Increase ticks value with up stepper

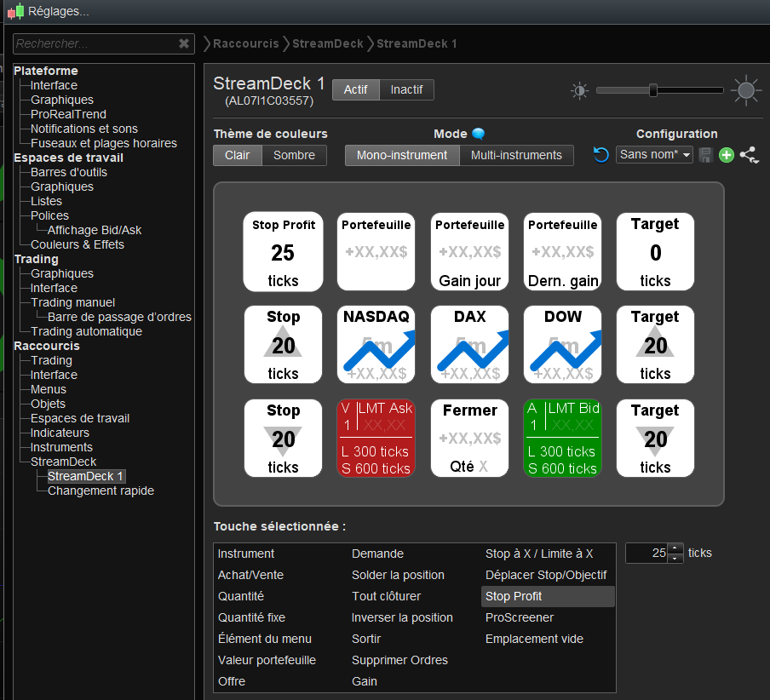pos(675,548)
